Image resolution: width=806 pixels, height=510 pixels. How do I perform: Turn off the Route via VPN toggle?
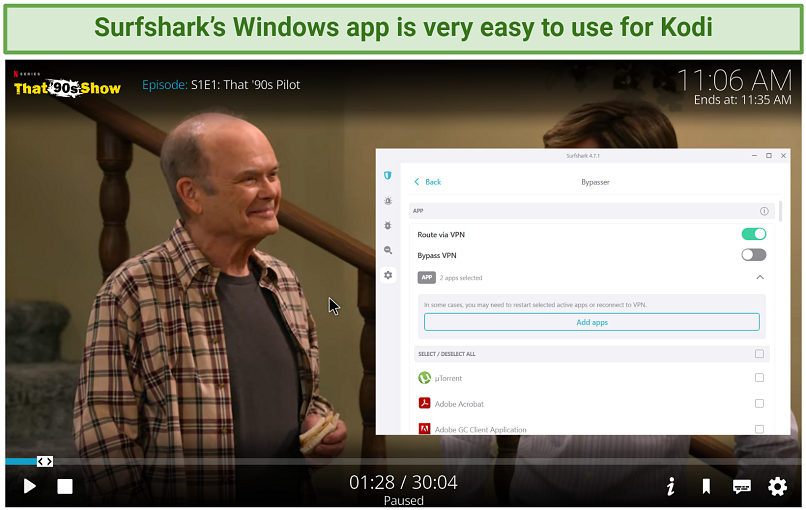click(754, 234)
